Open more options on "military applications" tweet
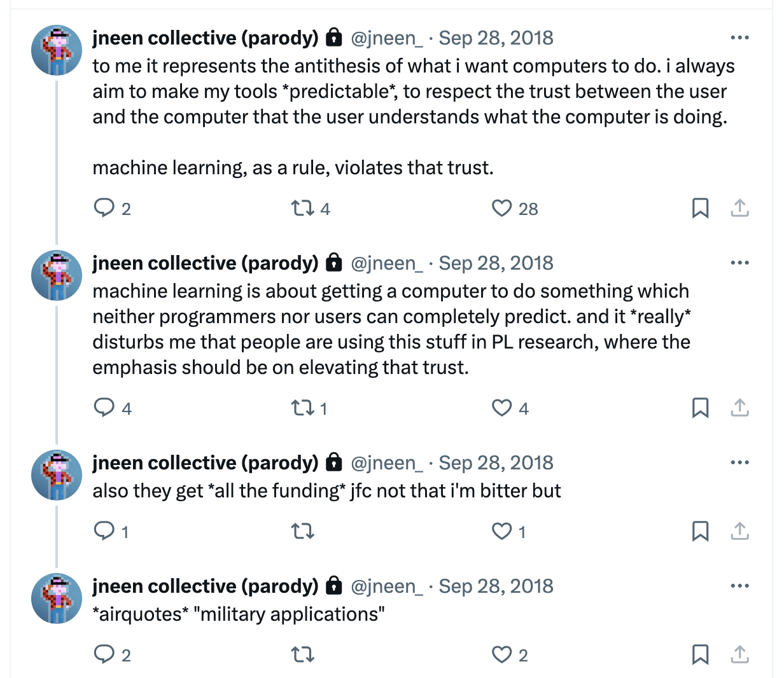 (739, 586)
